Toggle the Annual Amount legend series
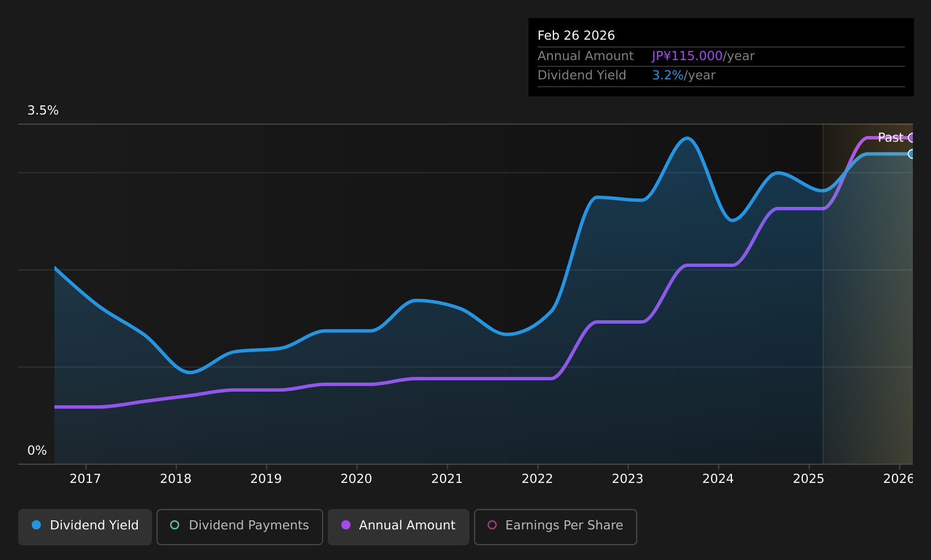 [x=399, y=527]
